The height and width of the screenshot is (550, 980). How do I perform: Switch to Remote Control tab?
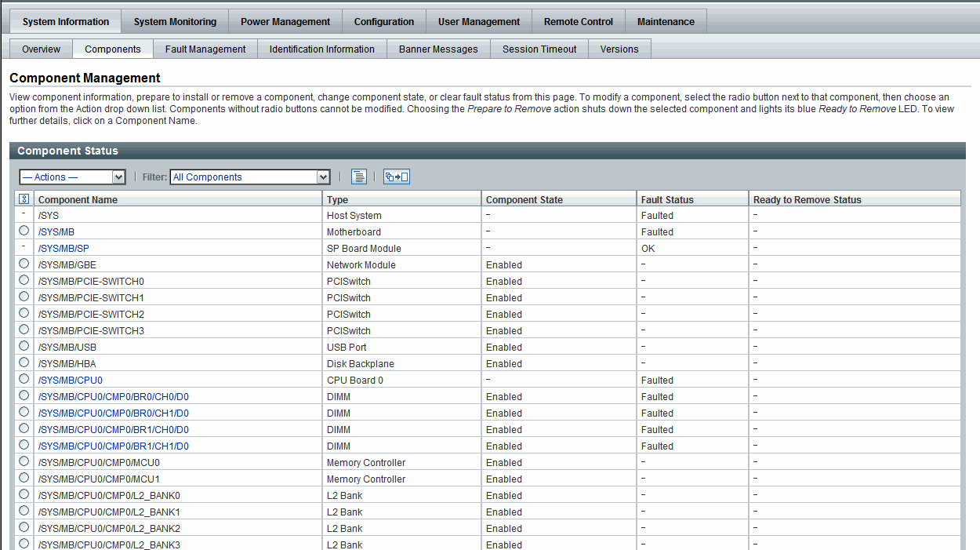pos(579,22)
